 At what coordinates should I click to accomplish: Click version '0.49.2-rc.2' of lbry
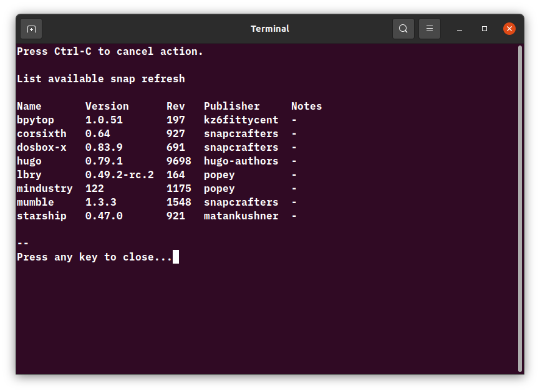pyautogui.click(x=120, y=175)
